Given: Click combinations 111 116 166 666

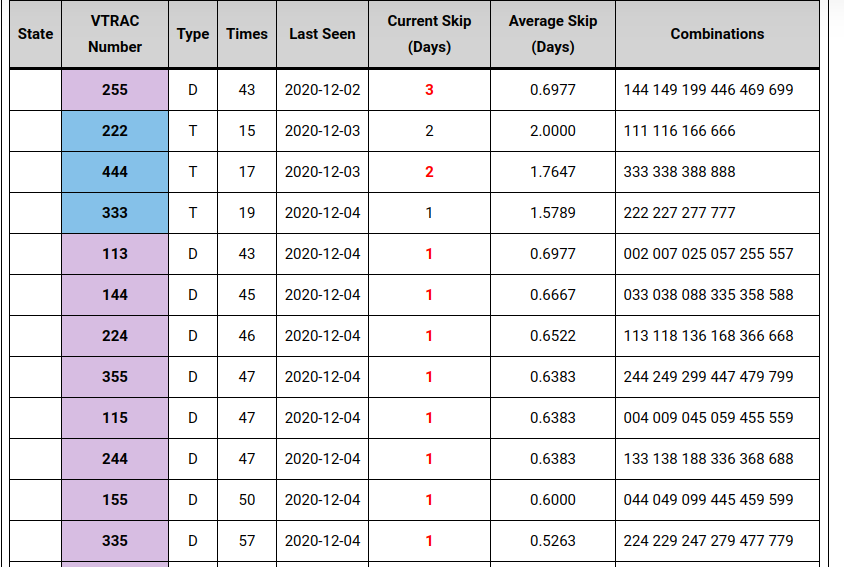Looking at the screenshot, I should (679, 131).
